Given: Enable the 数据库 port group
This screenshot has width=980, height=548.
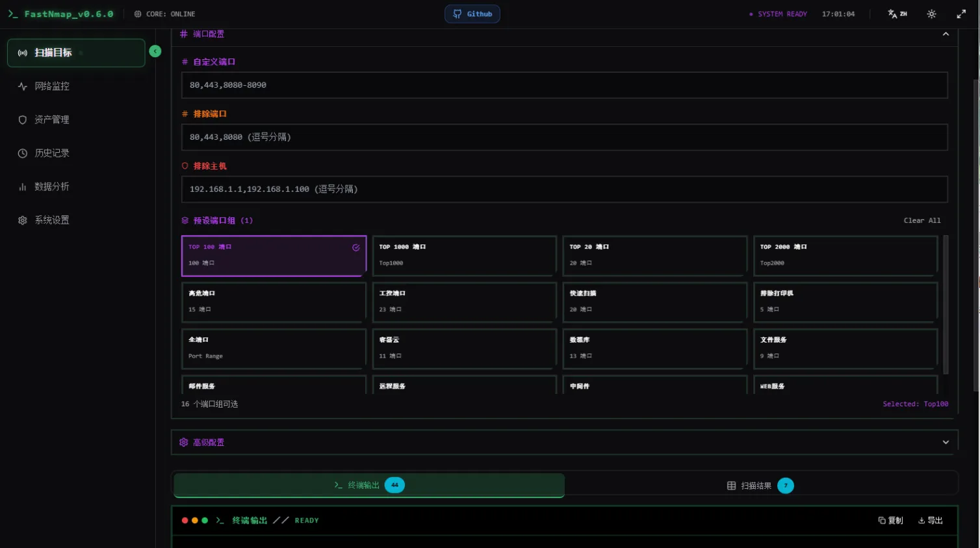Looking at the screenshot, I should coord(654,348).
